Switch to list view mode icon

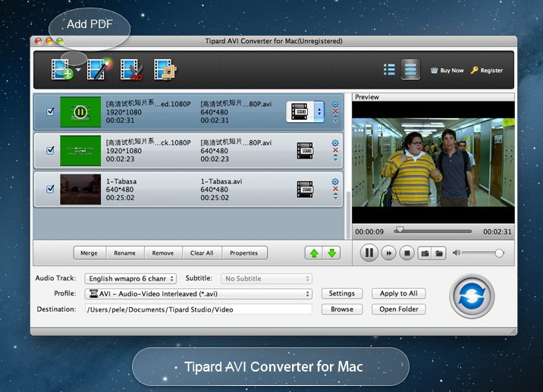point(389,70)
